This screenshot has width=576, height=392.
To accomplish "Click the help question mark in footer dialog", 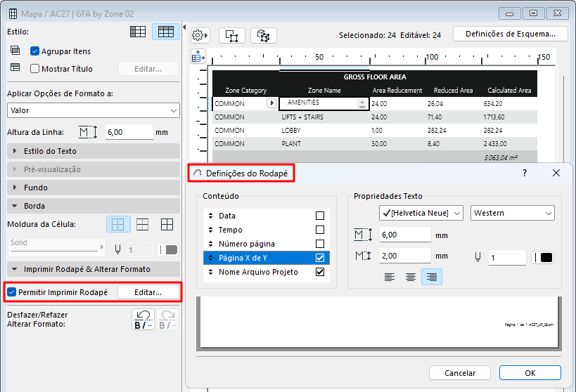I will (525, 173).
